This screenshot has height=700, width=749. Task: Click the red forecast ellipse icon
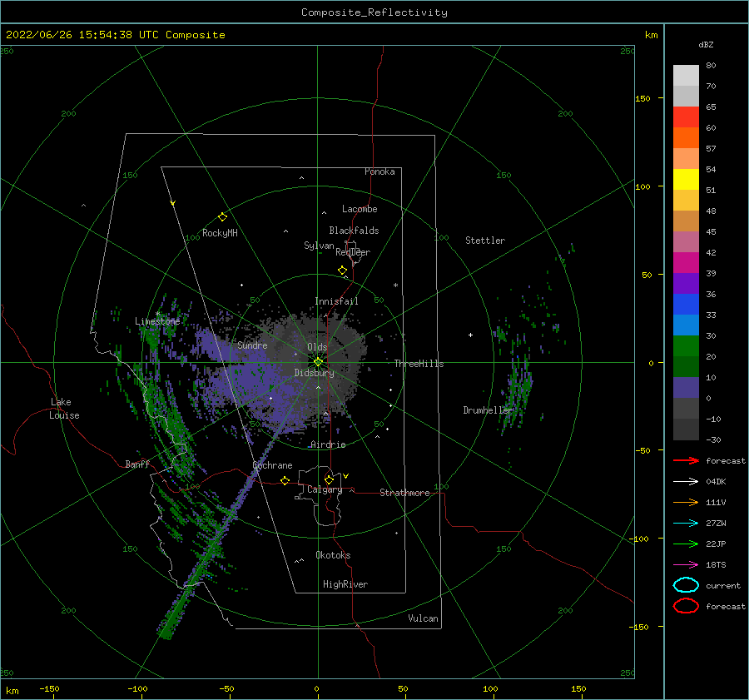pyautogui.click(x=686, y=606)
